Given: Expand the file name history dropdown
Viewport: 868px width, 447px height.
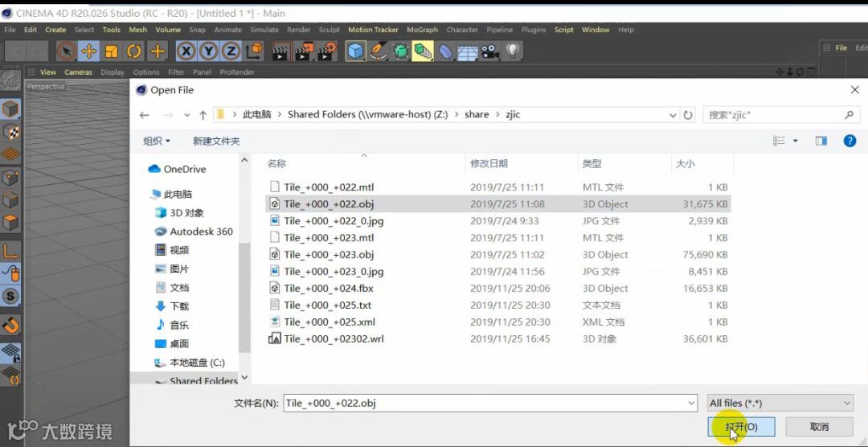Looking at the screenshot, I should 691,404.
